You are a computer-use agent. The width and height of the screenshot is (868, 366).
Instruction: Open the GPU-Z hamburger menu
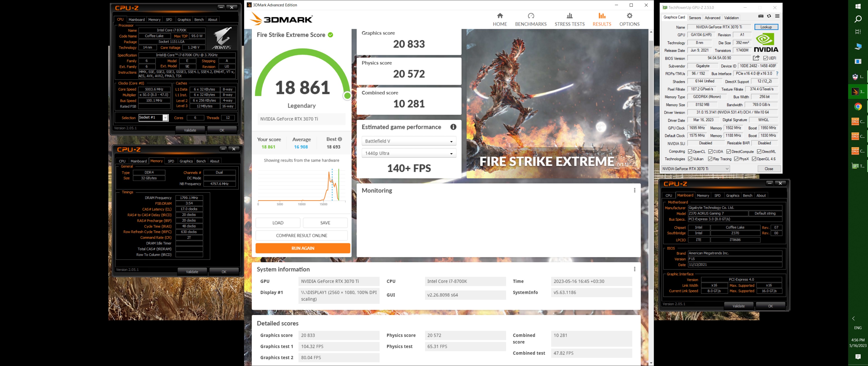click(777, 16)
